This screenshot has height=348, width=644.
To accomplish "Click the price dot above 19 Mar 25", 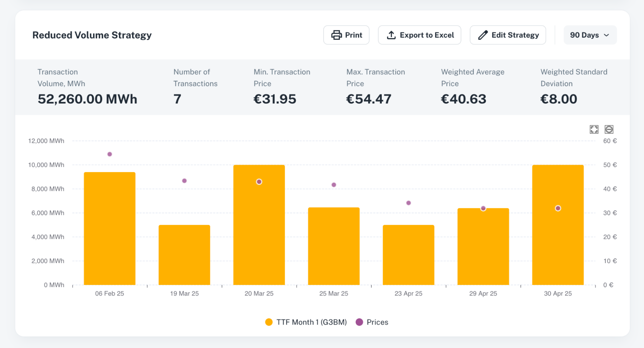I will coord(184,181).
